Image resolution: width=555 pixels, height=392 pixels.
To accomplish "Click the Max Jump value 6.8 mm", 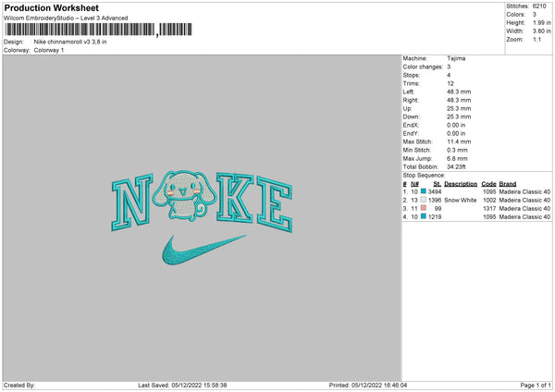I will coord(457,158).
